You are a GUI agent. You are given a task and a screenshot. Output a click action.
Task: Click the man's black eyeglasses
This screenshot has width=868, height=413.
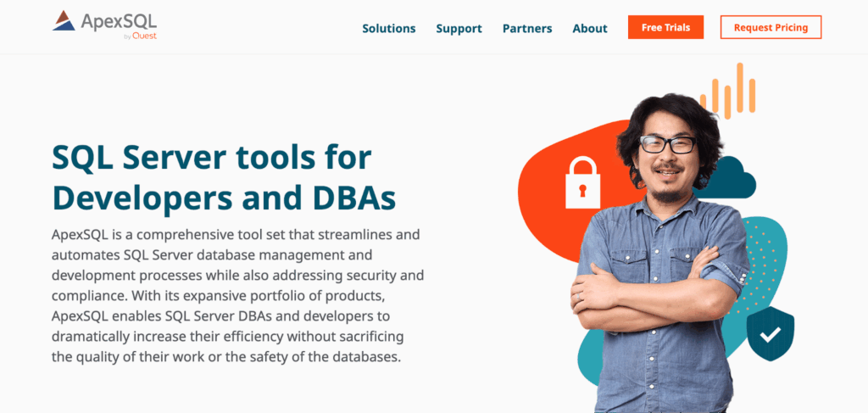(x=667, y=144)
